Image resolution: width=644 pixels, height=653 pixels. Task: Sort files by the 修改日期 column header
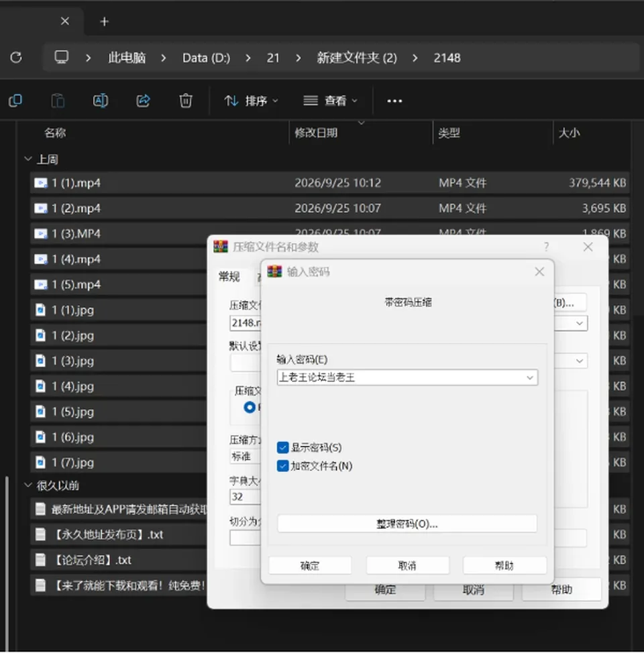[x=316, y=133]
